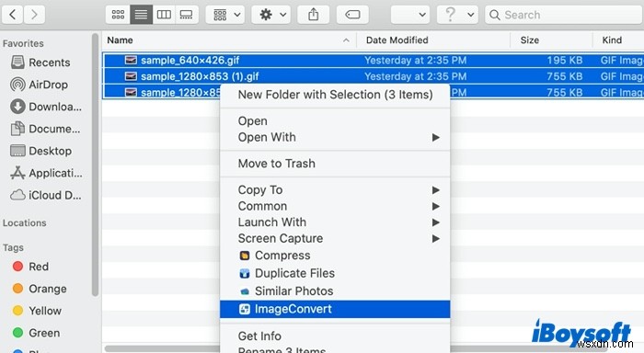This screenshot has height=353, width=644.
Task: Click the icon of sample_1280×853 (1).gif
Action: (131, 76)
